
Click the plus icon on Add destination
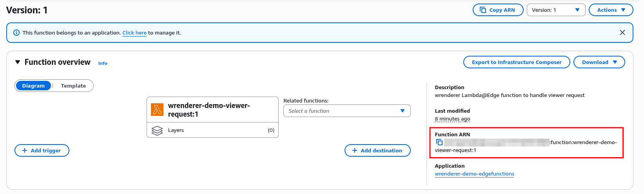point(355,150)
